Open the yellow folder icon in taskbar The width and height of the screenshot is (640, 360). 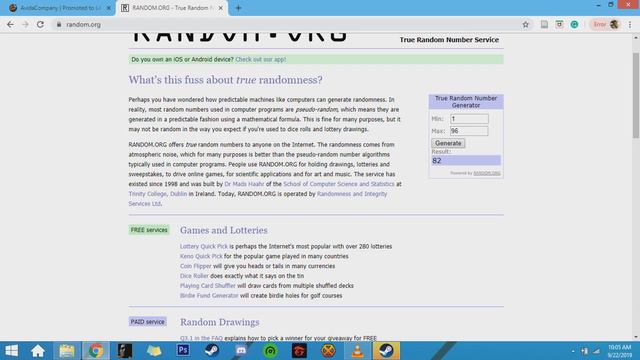pos(154,351)
